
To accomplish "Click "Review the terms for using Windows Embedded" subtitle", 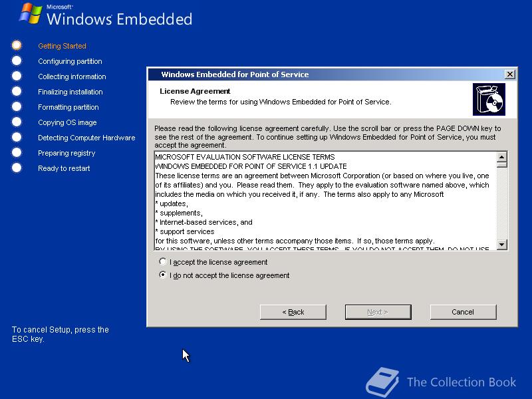I will [281, 102].
